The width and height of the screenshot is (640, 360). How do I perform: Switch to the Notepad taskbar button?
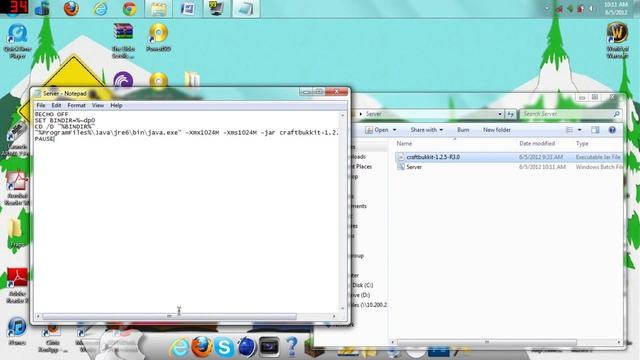tap(246, 9)
